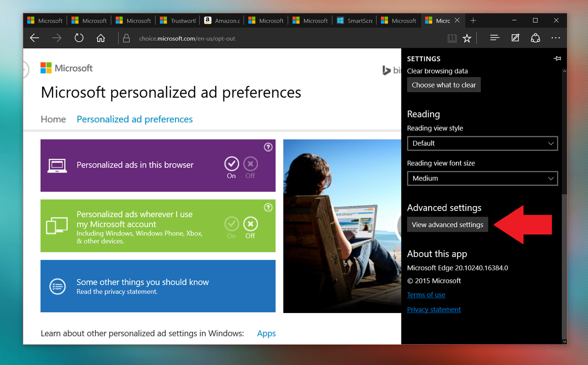Click the View advanced settings button
This screenshot has height=365, width=588.
click(x=447, y=224)
